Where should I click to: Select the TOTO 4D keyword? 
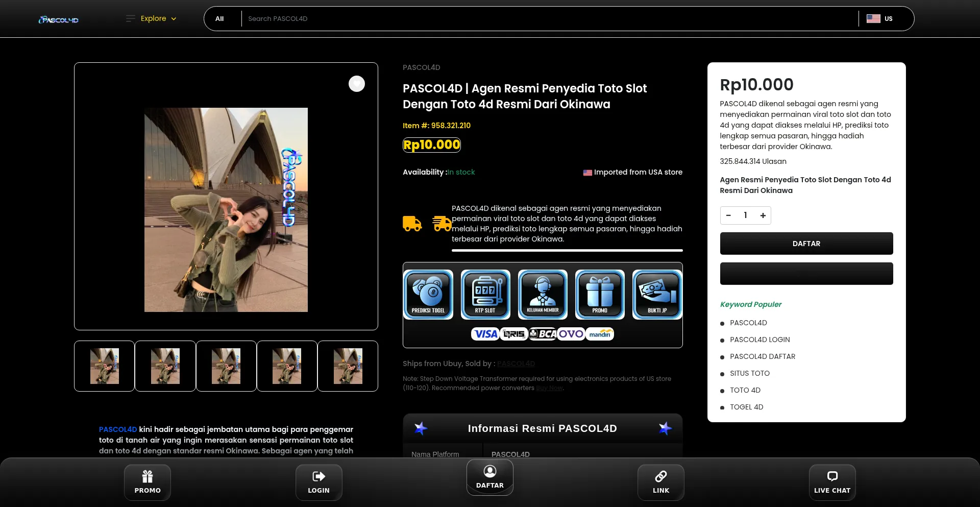click(745, 390)
